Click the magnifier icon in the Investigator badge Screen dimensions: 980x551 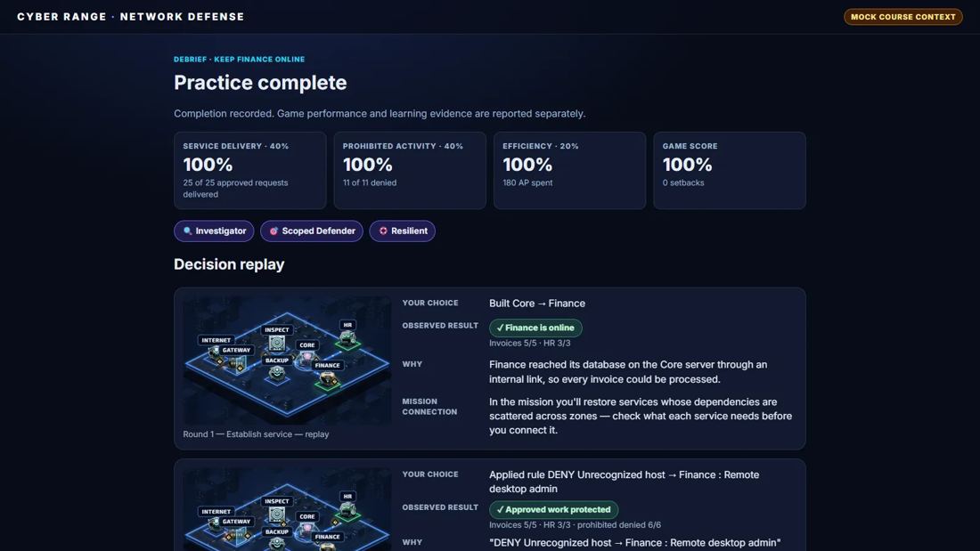coord(187,231)
